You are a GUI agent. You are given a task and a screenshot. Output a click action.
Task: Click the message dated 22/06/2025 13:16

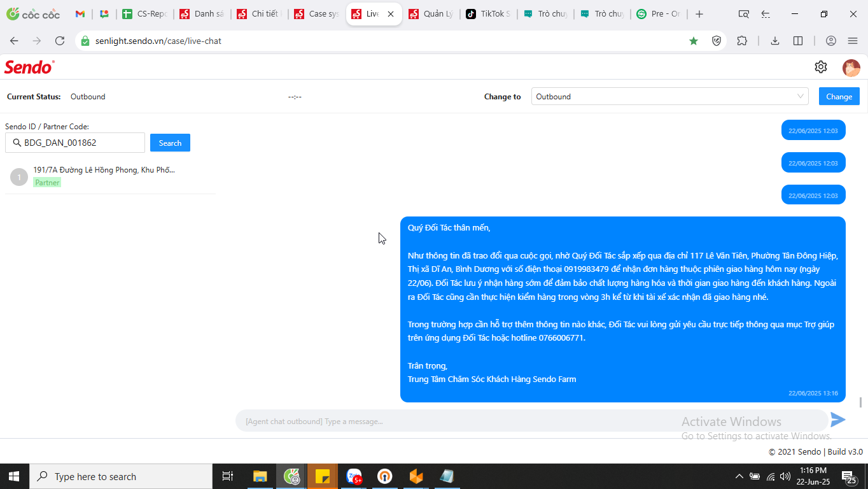tap(623, 309)
